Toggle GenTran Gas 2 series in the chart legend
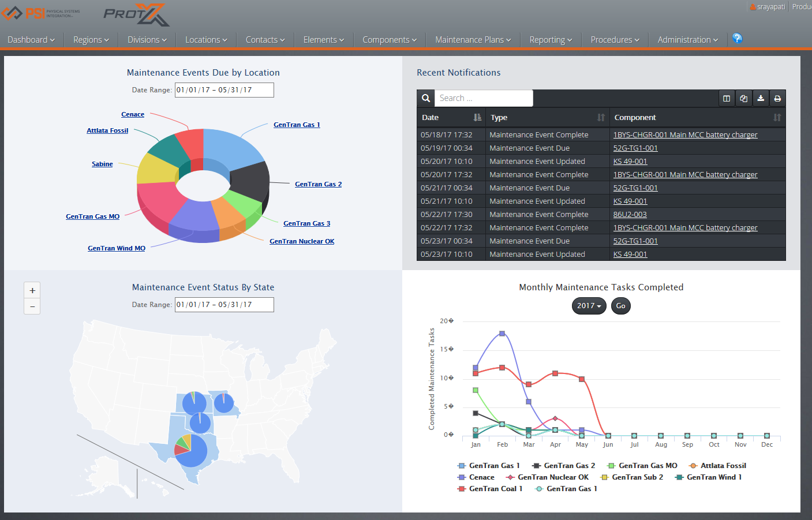This screenshot has width=812, height=520. pyautogui.click(x=563, y=466)
